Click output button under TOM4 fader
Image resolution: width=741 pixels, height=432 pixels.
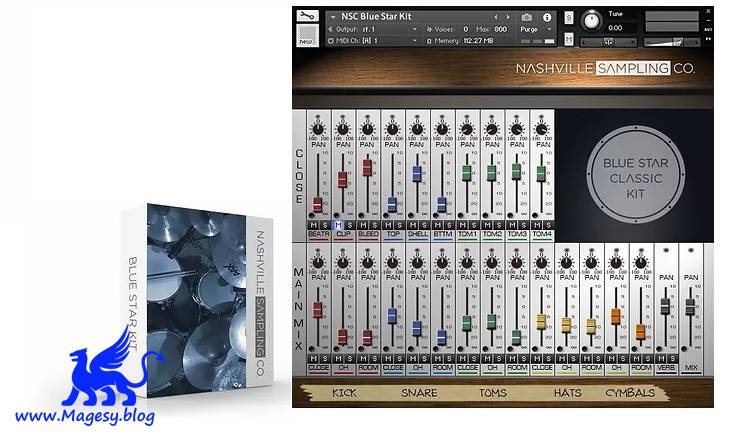pyautogui.click(x=534, y=216)
